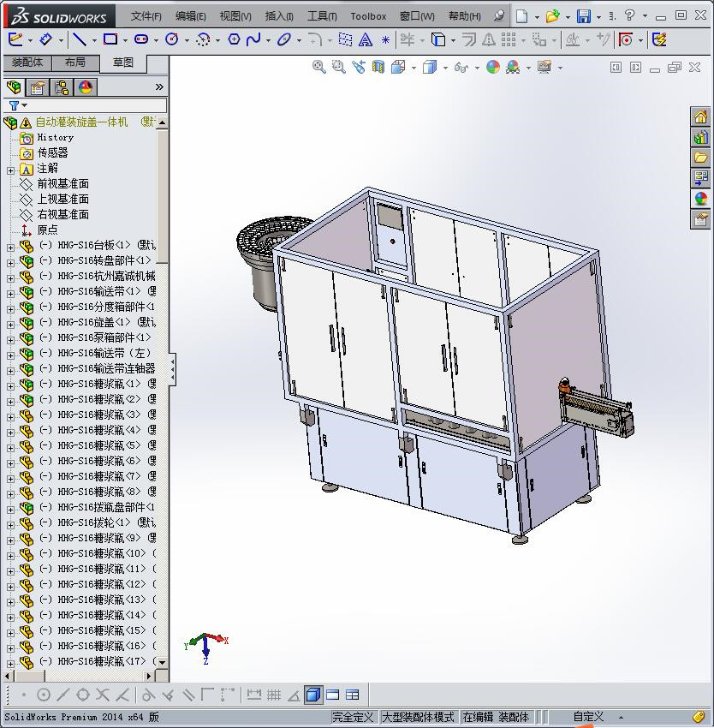Select the Circle sketch tool
This screenshot has height=728, width=714.
coord(172,39)
